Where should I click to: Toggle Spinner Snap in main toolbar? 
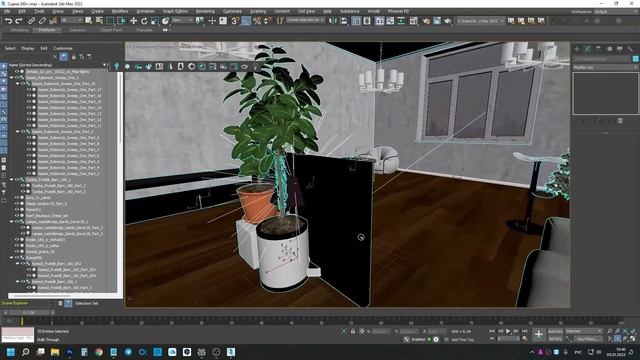click(x=267, y=20)
